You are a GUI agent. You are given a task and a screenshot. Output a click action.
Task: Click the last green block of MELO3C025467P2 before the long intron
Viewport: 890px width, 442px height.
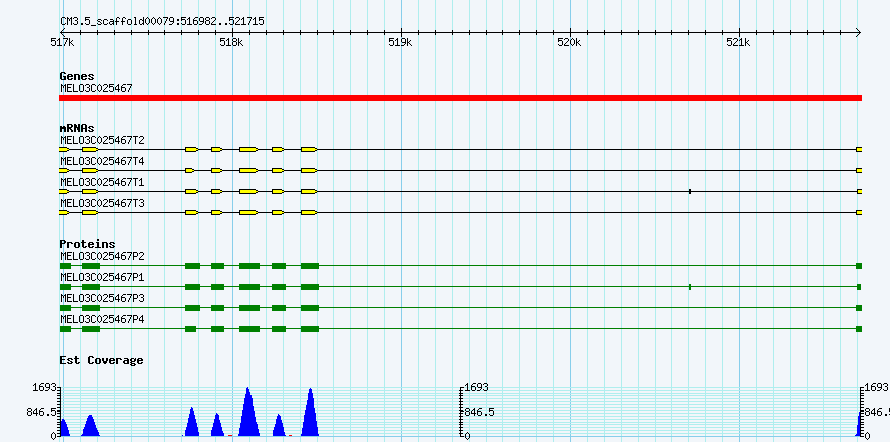point(310,266)
